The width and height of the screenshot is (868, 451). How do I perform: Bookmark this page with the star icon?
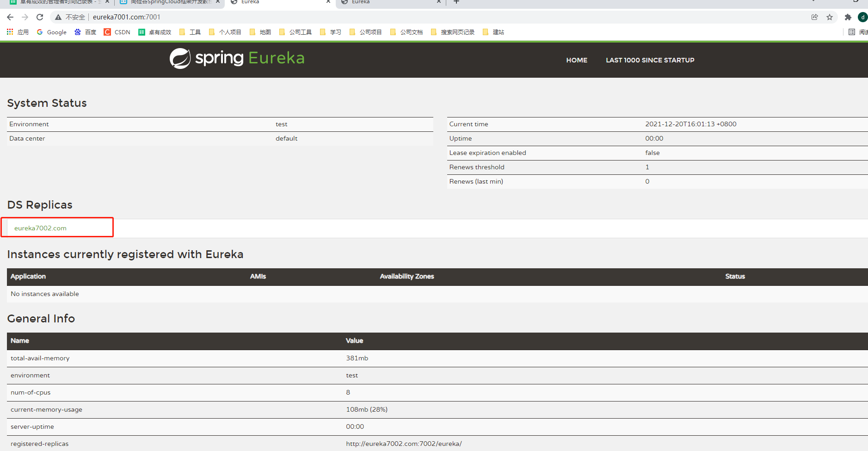[830, 17]
